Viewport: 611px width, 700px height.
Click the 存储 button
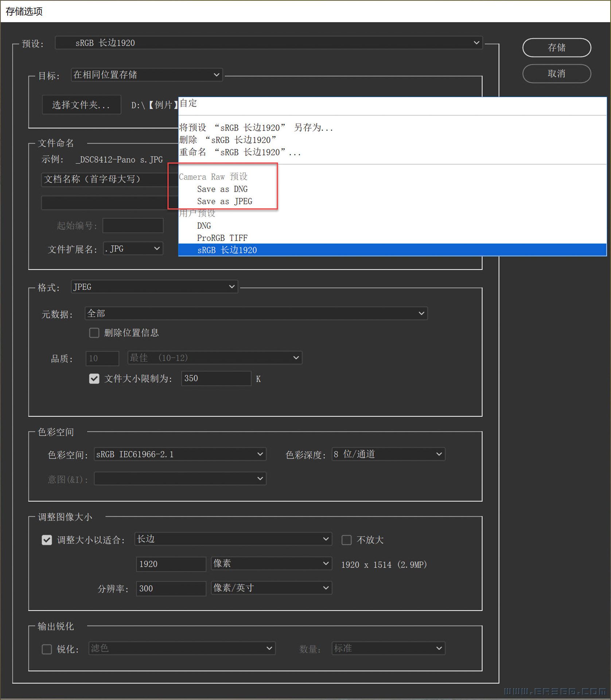click(x=557, y=48)
